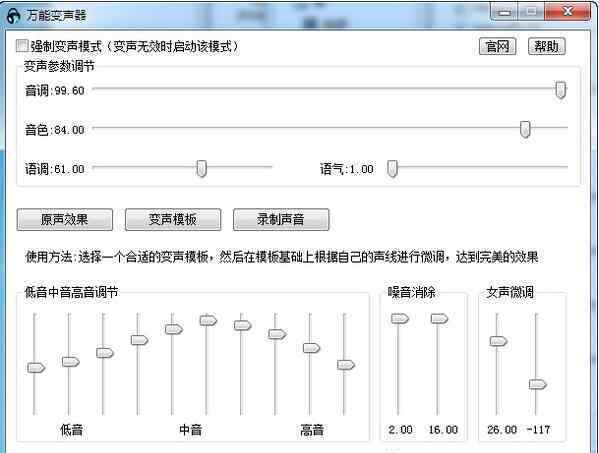The height and width of the screenshot is (453, 599).
Task: Enable the 强制变声模式 checkbox
Action: click(x=22, y=46)
